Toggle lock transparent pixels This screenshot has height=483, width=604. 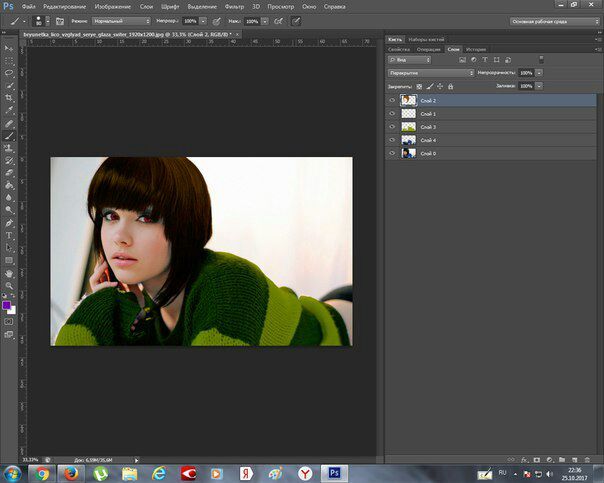(x=419, y=87)
